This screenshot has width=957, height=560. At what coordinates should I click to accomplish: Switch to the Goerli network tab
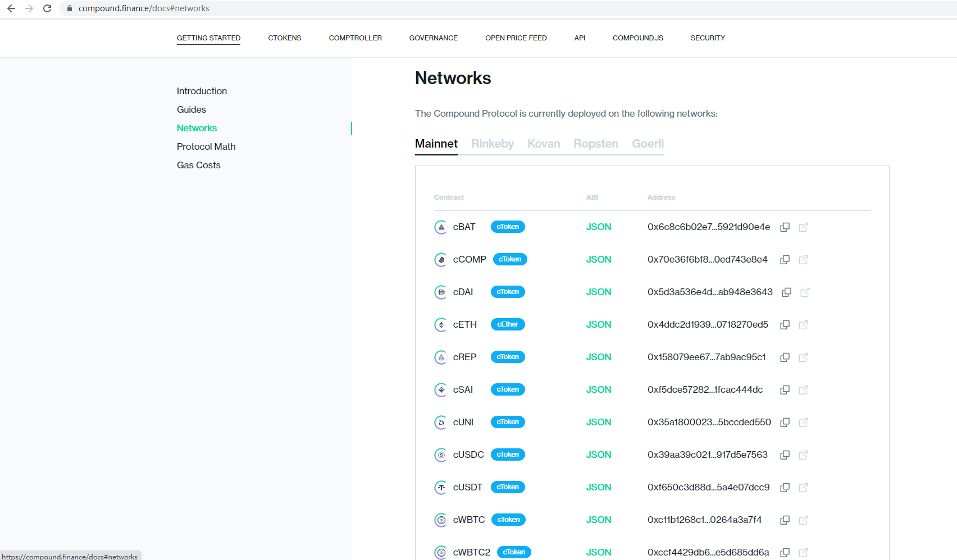point(648,144)
